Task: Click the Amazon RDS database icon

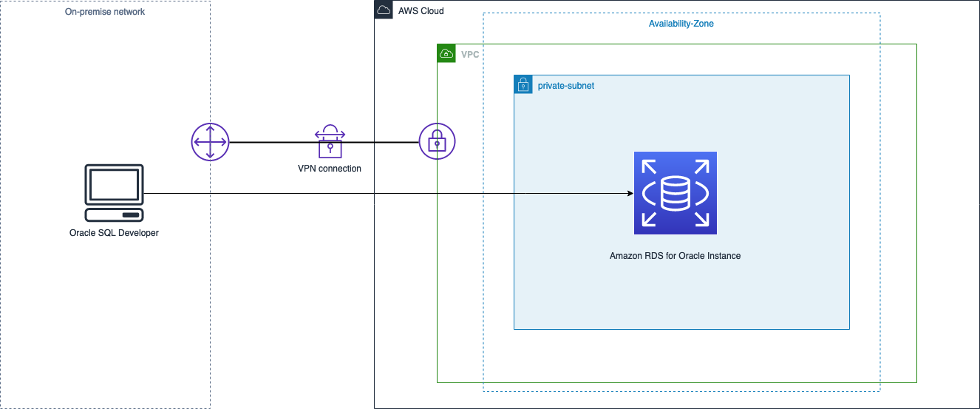Action: (676, 193)
